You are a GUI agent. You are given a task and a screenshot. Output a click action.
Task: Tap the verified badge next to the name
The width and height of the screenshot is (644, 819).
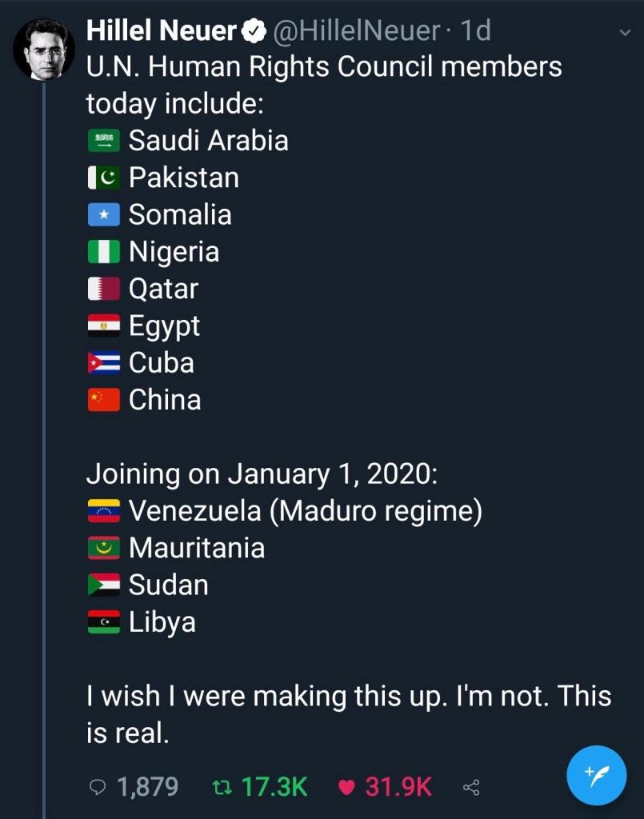coord(254,31)
